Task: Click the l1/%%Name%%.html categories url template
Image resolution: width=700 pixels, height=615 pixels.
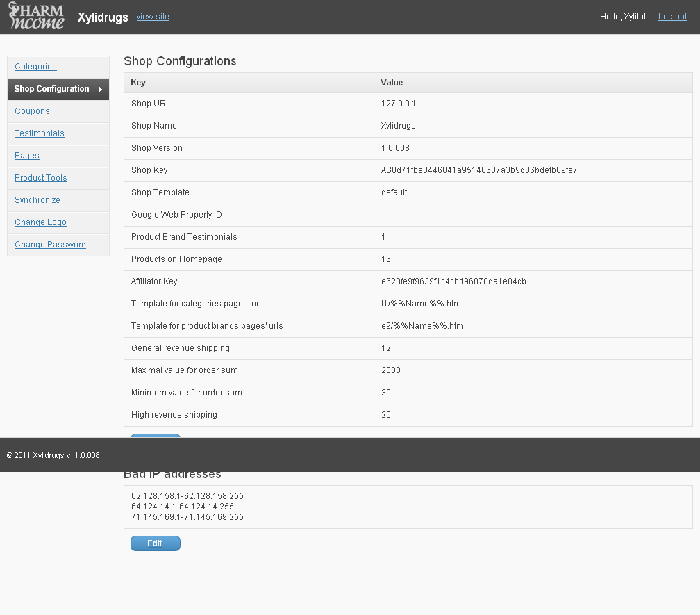Action: click(422, 304)
